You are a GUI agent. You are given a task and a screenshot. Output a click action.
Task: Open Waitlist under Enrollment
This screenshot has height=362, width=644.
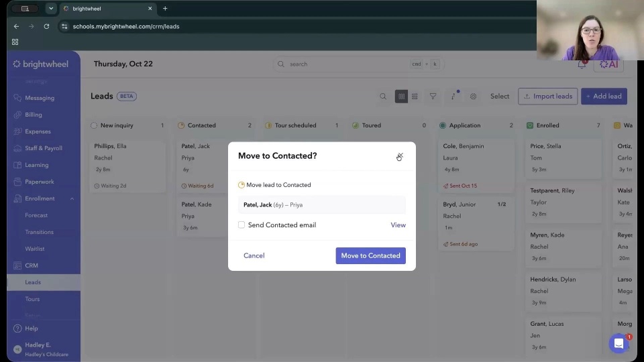coord(34,249)
